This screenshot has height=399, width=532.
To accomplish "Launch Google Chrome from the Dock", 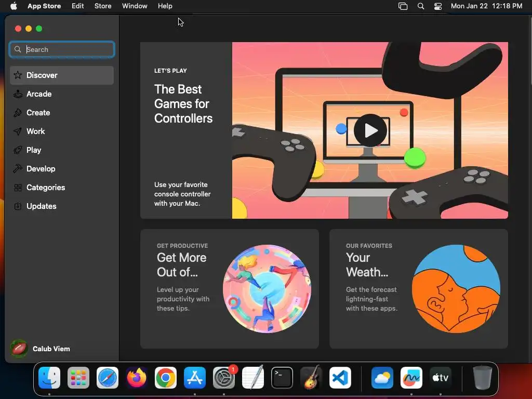I will pyautogui.click(x=166, y=378).
